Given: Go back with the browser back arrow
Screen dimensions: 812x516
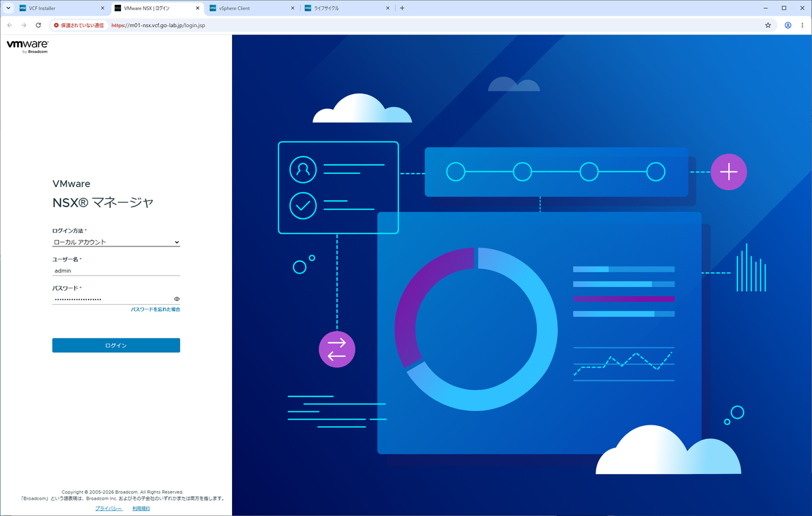Looking at the screenshot, I should 9,25.
